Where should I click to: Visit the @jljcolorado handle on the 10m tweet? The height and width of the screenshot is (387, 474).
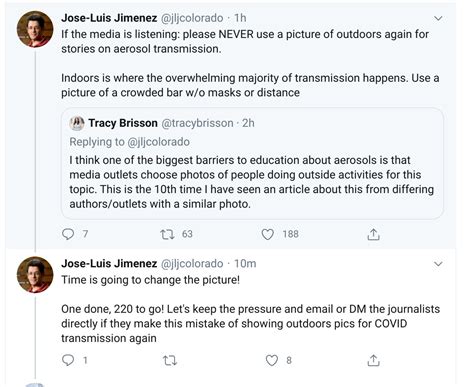coord(192,264)
